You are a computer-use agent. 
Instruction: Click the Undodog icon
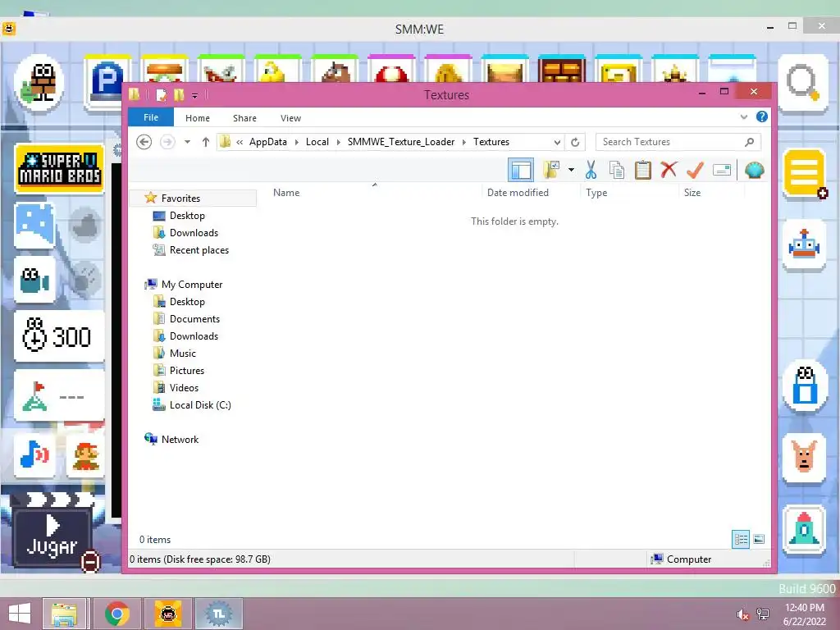pyautogui.click(x=804, y=458)
